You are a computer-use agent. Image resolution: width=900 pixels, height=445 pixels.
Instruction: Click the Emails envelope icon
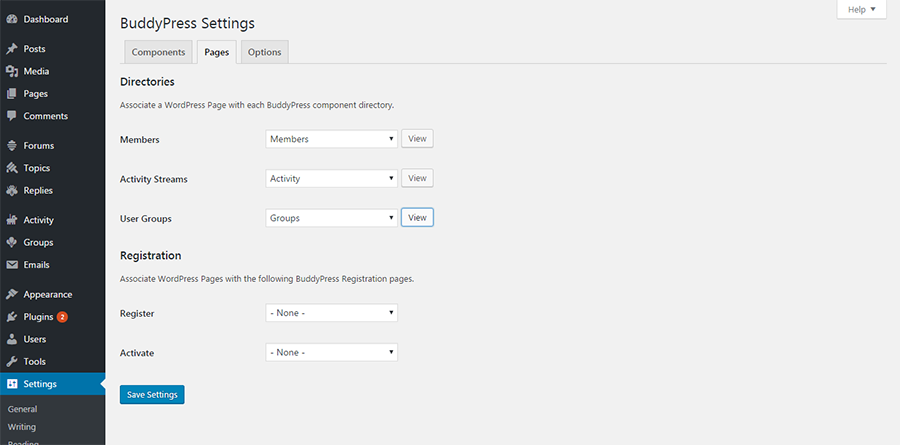(x=11, y=265)
